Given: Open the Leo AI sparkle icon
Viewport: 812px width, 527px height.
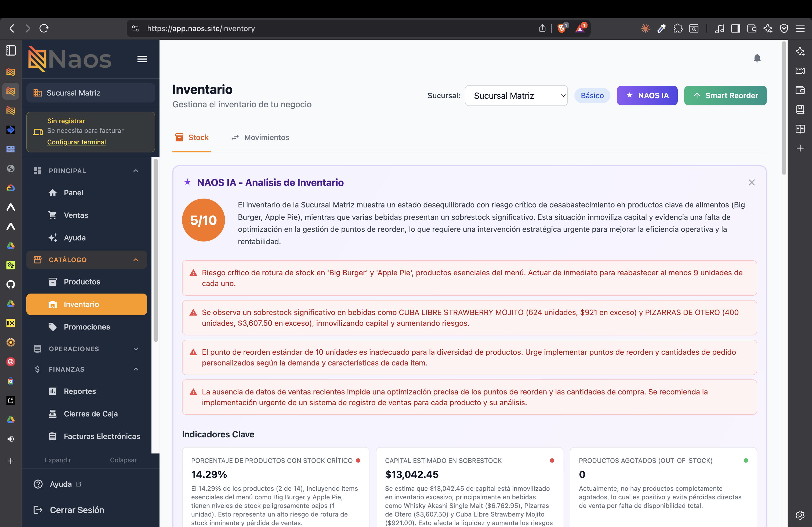Looking at the screenshot, I should 768,28.
